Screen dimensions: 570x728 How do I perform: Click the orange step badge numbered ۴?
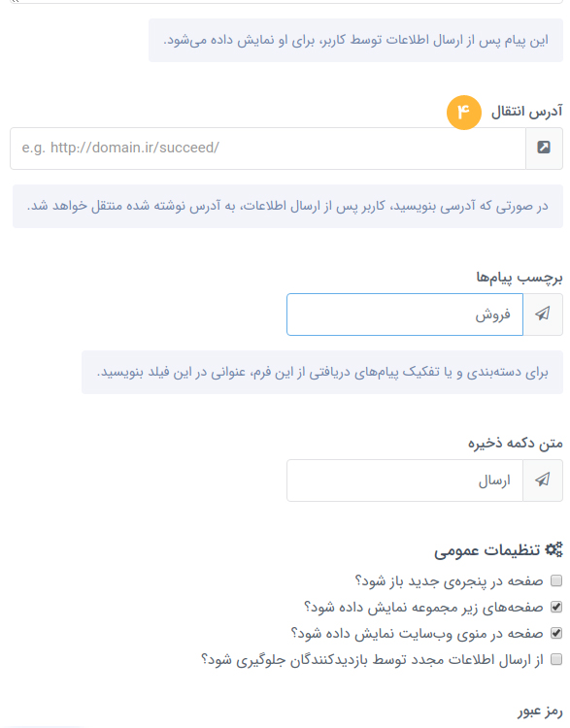click(x=463, y=112)
